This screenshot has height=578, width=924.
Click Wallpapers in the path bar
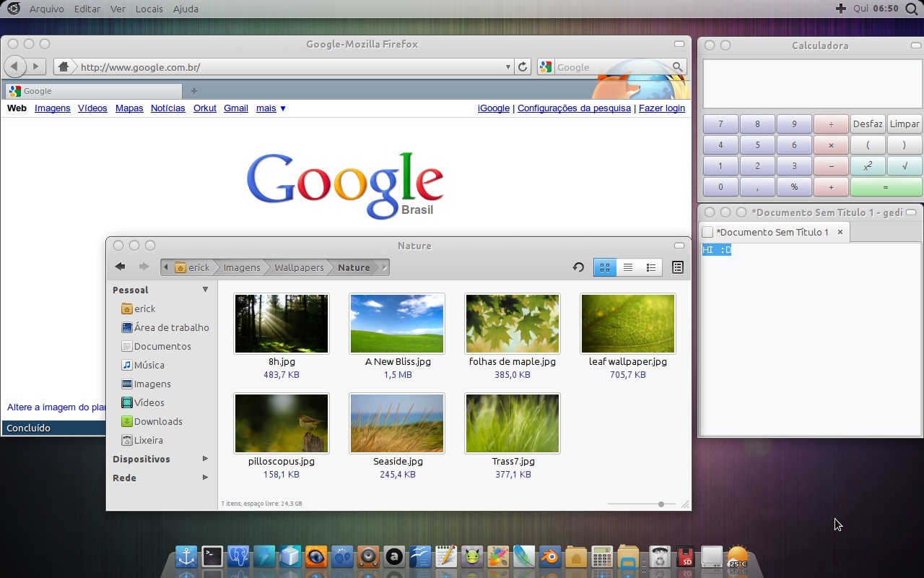point(299,267)
